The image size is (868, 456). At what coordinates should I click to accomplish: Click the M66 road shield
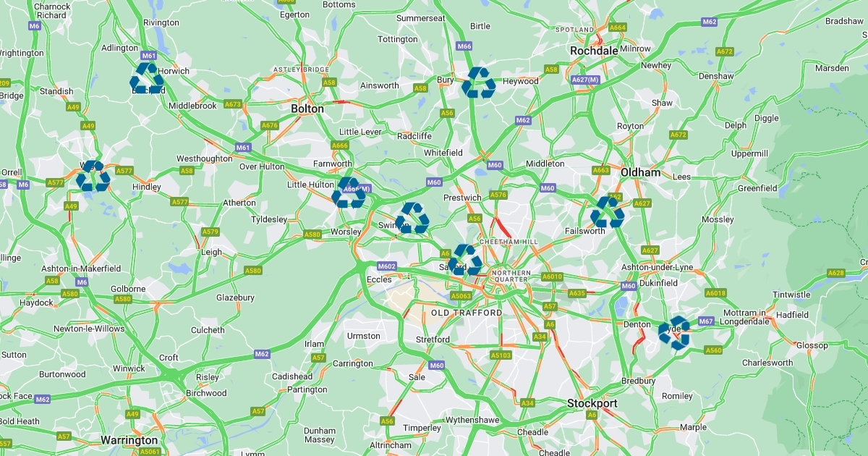tap(464, 46)
